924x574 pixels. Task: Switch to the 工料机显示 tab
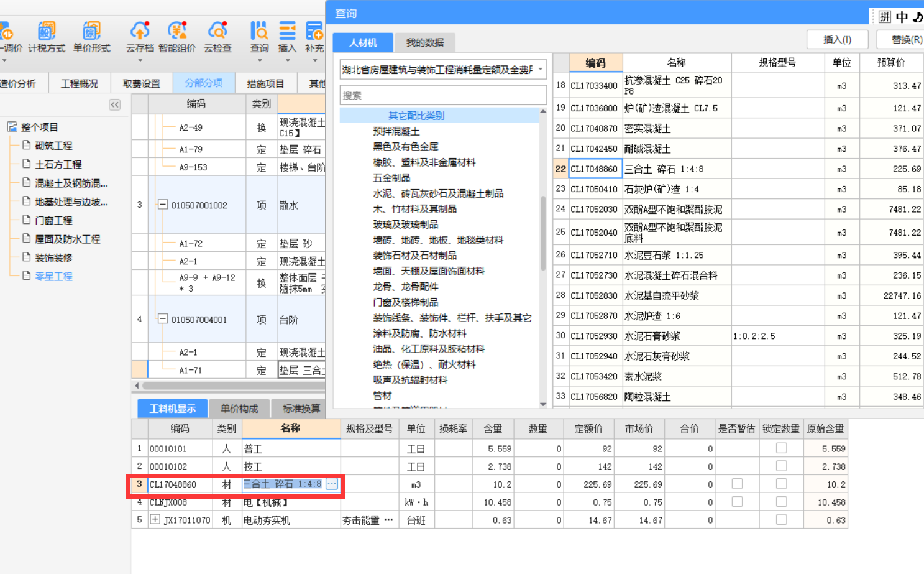click(x=173, y=408)
